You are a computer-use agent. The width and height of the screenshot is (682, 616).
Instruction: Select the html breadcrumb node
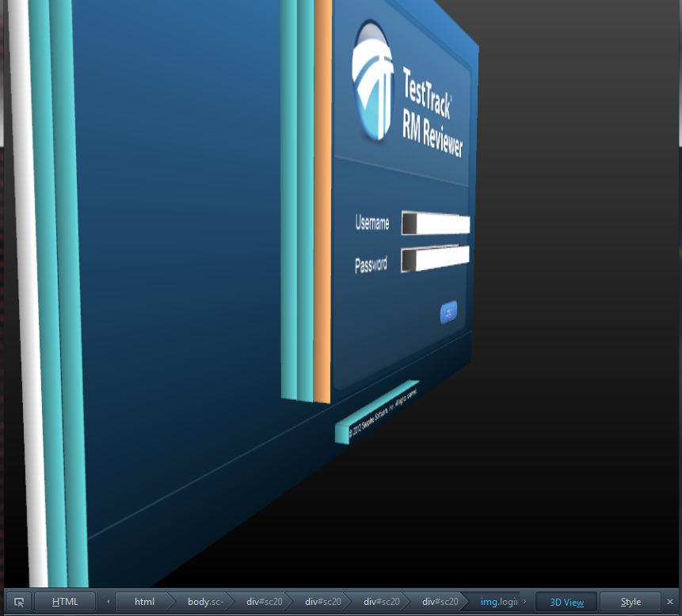(x=144, y=602)
